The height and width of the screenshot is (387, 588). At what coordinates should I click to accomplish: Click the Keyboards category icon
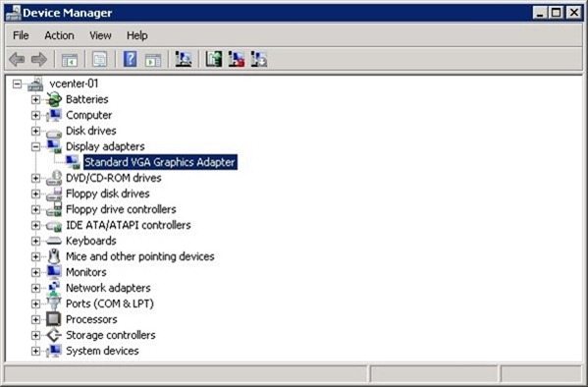click(54, 241)
